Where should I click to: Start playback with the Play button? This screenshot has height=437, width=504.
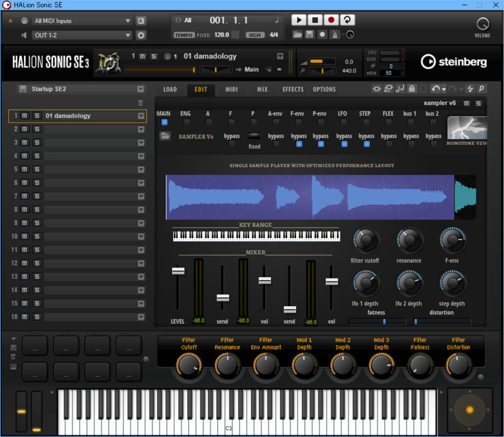pos(299,20)
